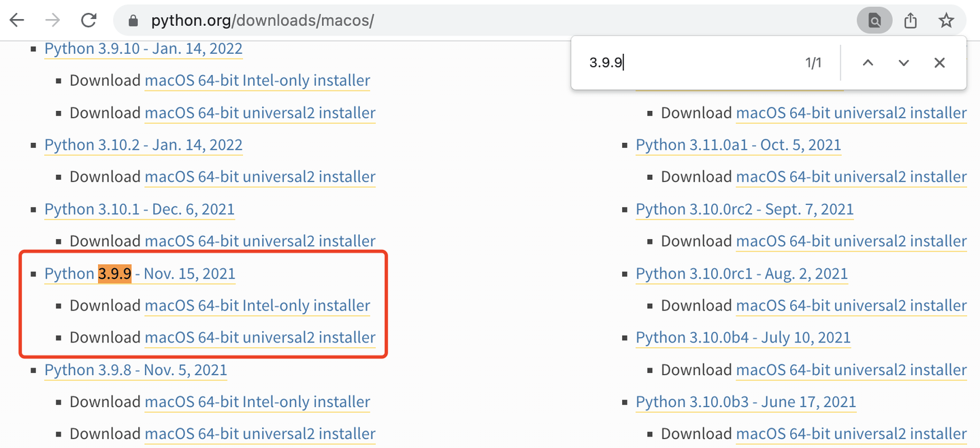Jump to next search match

(x=903, y=62)
